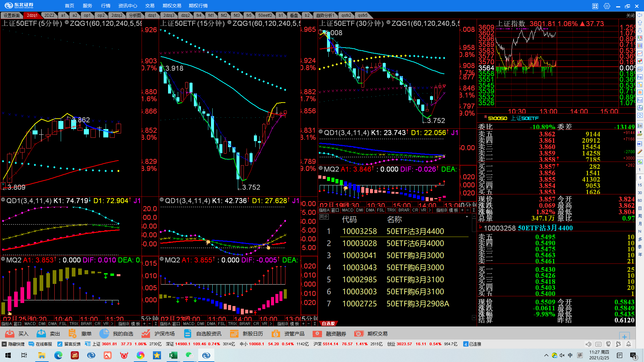Open 指标A selector under 5-minute chart
This screenshot has height=362, width=644.
6,324
